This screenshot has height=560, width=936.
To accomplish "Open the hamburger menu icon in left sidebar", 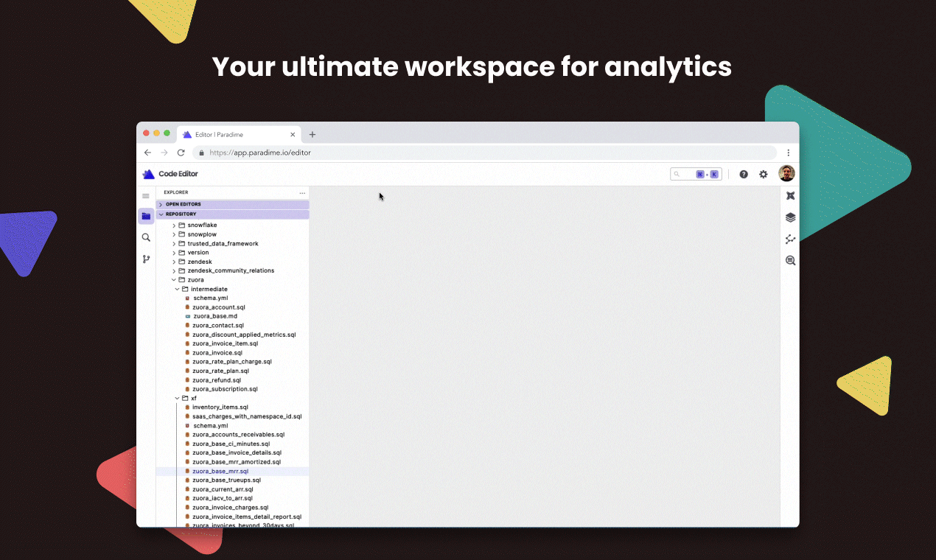I will click(146, 196).
